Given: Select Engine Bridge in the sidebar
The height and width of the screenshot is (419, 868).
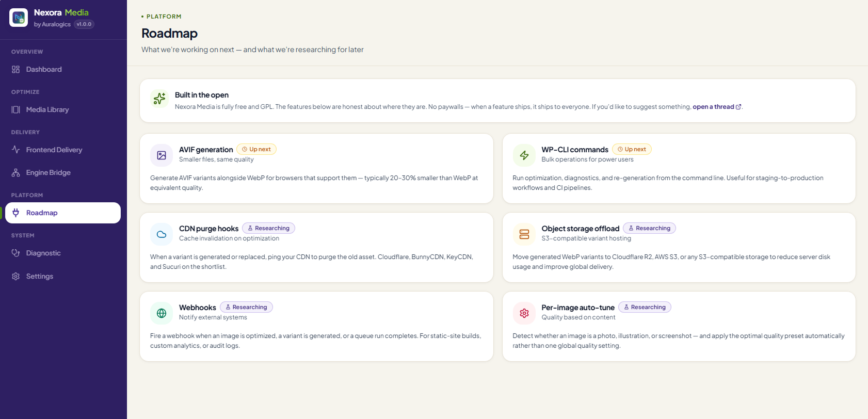Looking at the screenshot, I should coord(63,172).
